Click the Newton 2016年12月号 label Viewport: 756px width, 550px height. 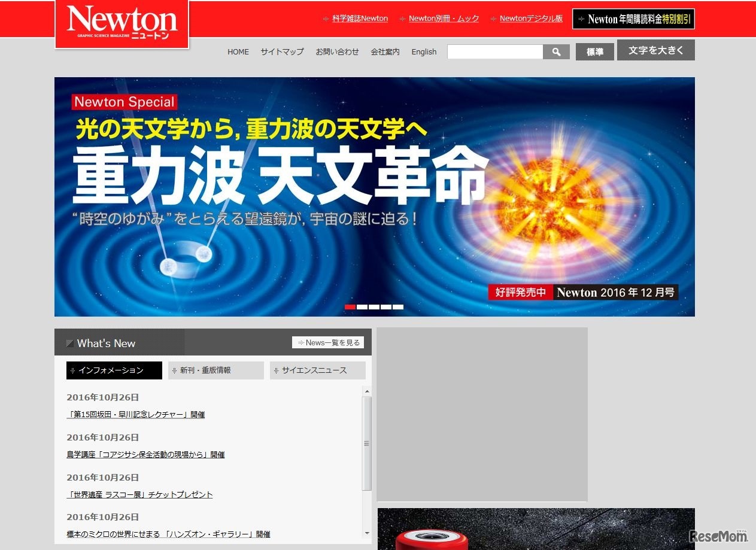pos(616,293)
